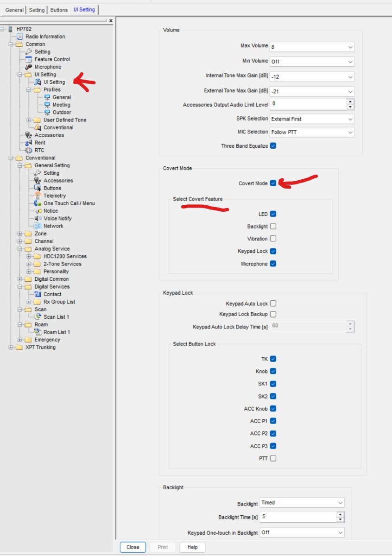Screen dimensions: 392x556
Task: Increase Accessories Output Audio Limit Level
Action: pos(350,101)
